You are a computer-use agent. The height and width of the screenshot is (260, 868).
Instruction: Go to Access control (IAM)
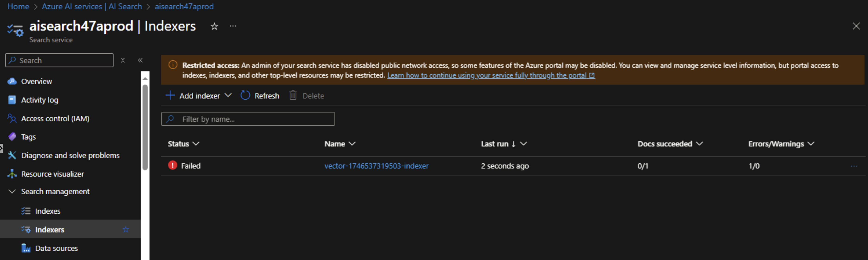point(55,119)
